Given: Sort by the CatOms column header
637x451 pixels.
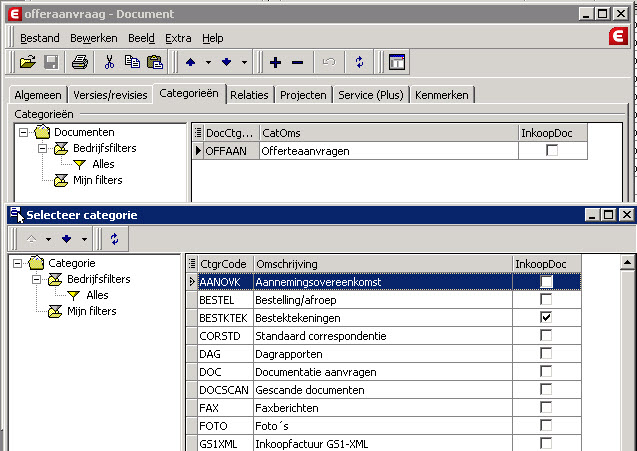Looking at the screenshot, I should pyautogui.click(x=389, y=133).
